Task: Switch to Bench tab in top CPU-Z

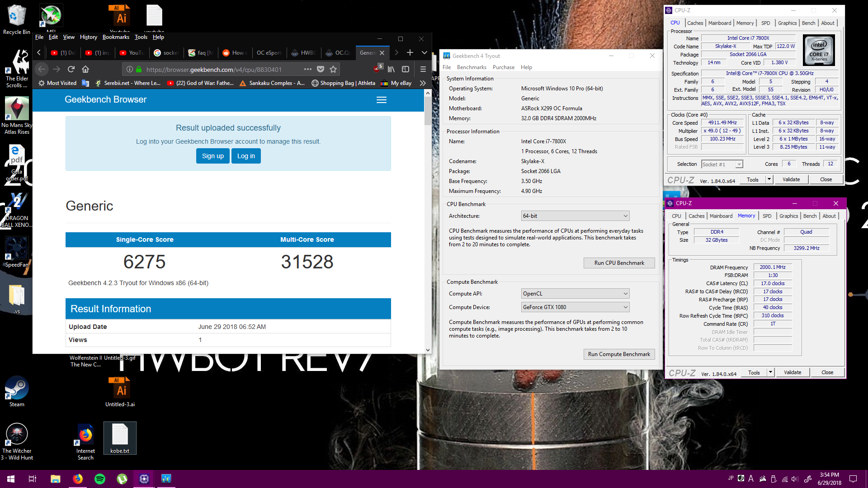Action: tap(808, 23)
